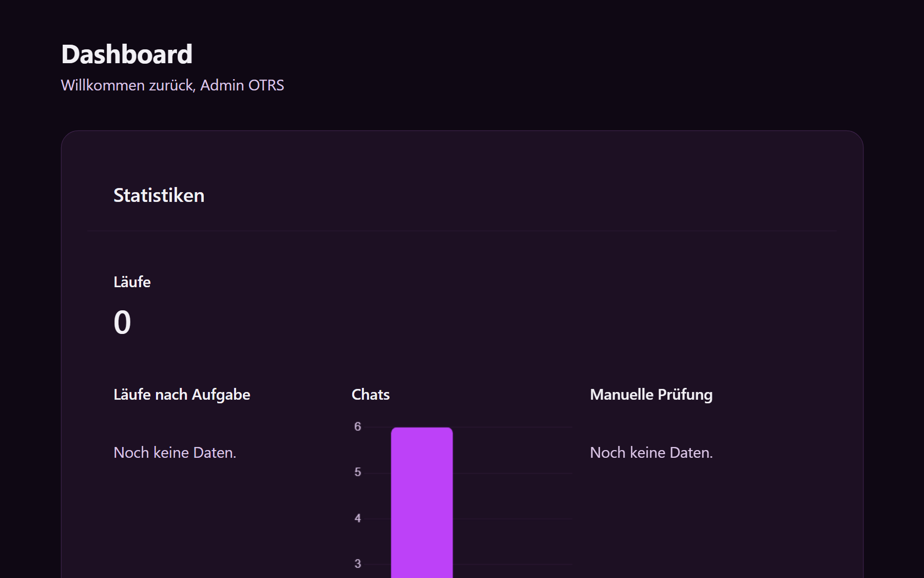Click the Läufe count value 0
924x578 pixels.
click(x=122, y=322)
